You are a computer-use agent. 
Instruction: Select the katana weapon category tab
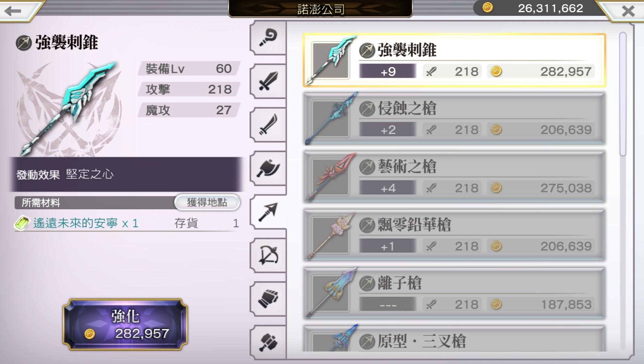[268, 124]
